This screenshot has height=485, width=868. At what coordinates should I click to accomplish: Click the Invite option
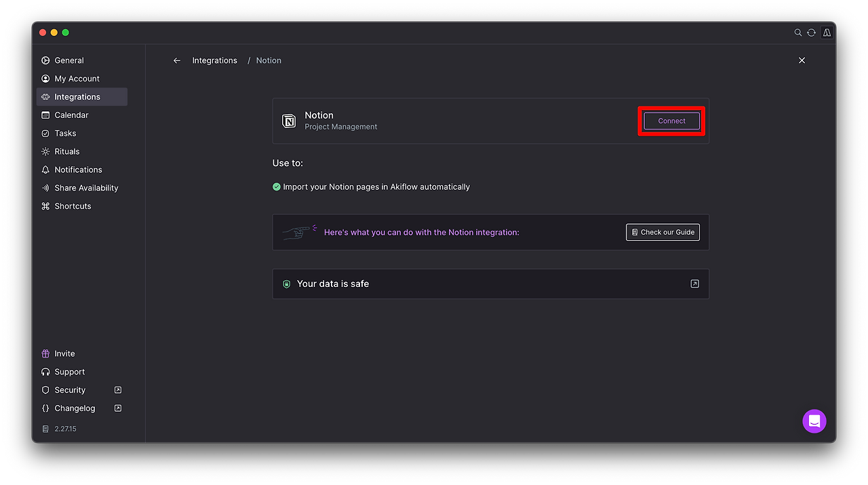82,353
